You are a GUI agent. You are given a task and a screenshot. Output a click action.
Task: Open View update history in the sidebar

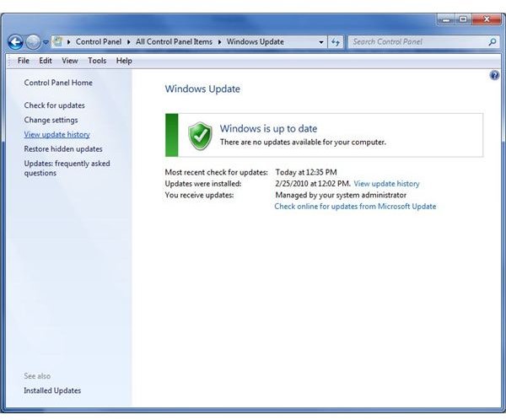[57, 135]
